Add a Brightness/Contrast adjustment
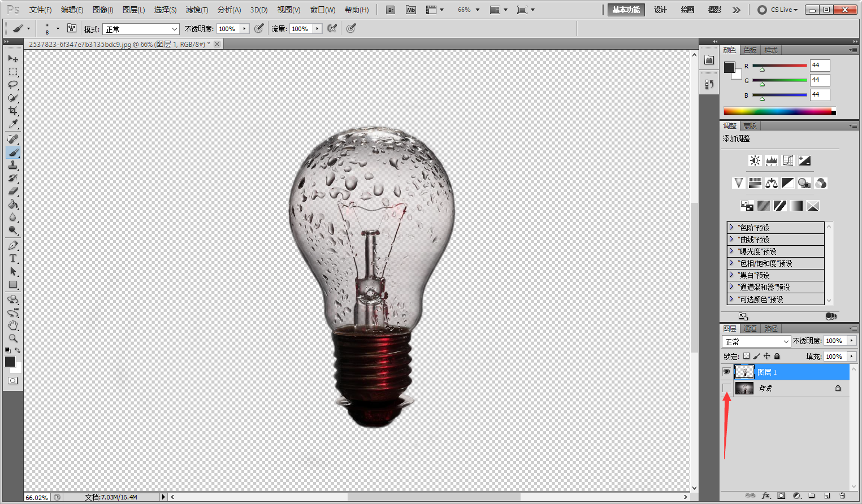This screenshot has height=504, width=862. click(755, 161)
